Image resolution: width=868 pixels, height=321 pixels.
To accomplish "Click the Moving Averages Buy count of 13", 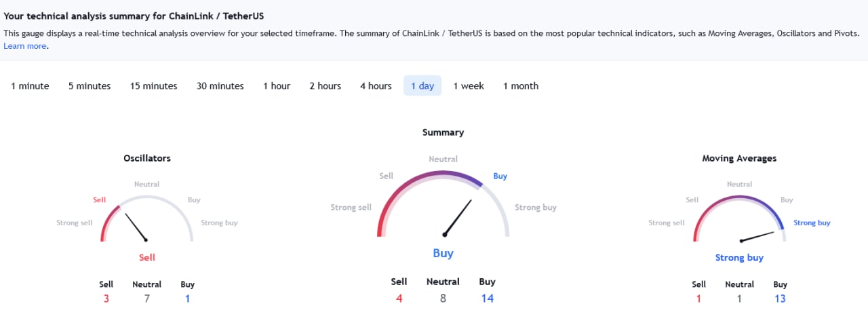I will [781, 298].
